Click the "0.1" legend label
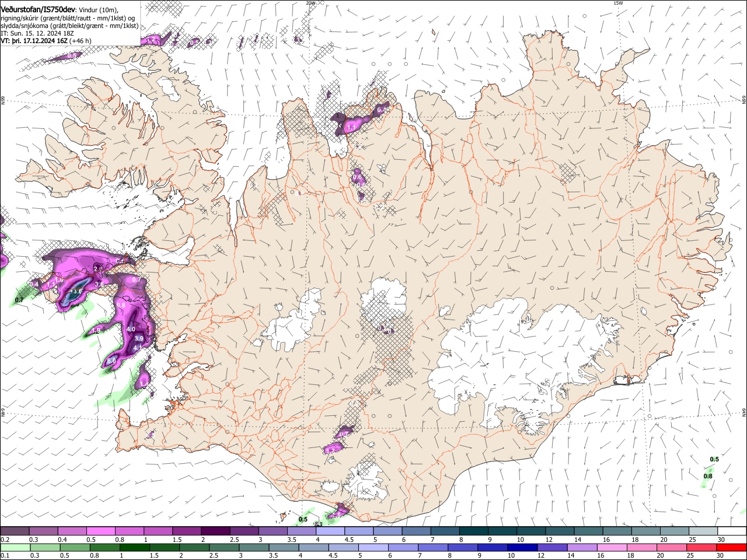 click(5, 556)
